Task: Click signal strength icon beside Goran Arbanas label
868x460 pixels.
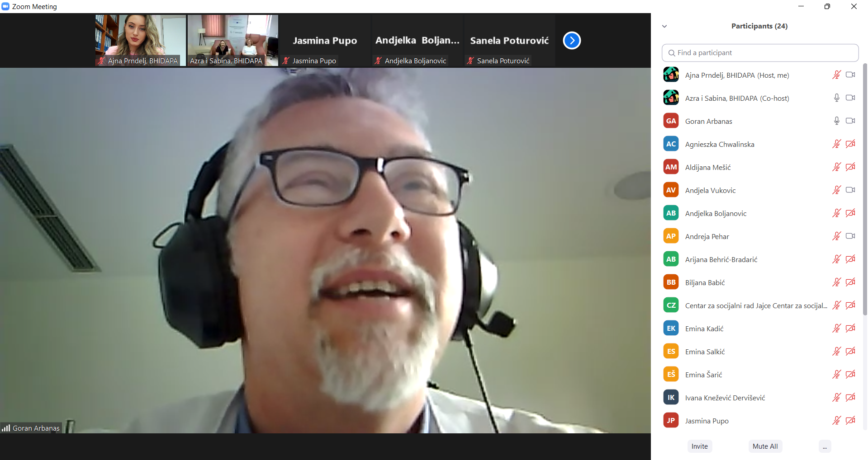Action: (6, 428)
